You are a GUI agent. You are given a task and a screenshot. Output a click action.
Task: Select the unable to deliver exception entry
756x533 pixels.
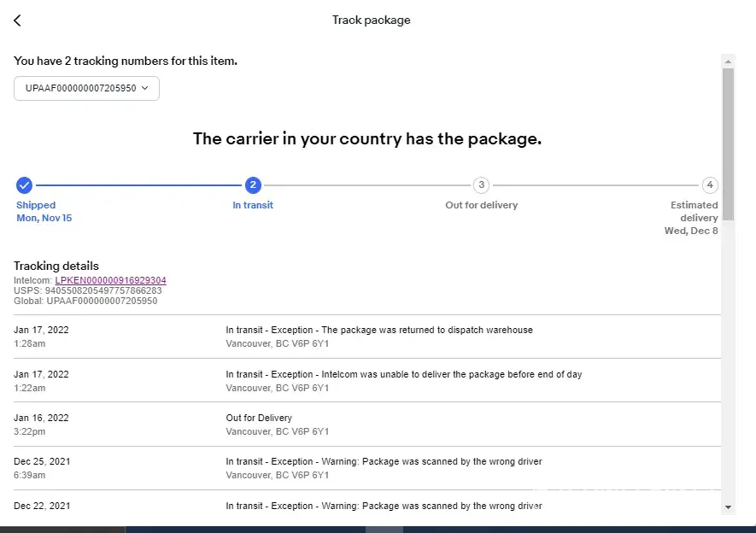[x=403, y=381]
